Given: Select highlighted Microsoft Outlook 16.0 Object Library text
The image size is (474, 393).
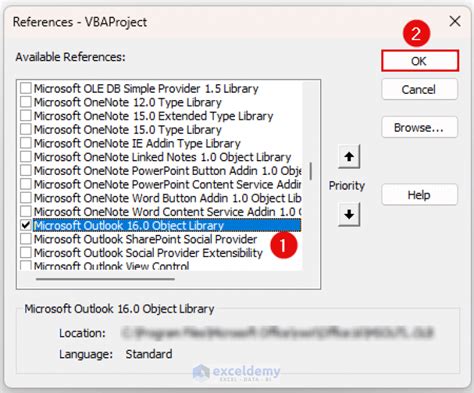Looking at the screenshot, I should click(129, 225).
